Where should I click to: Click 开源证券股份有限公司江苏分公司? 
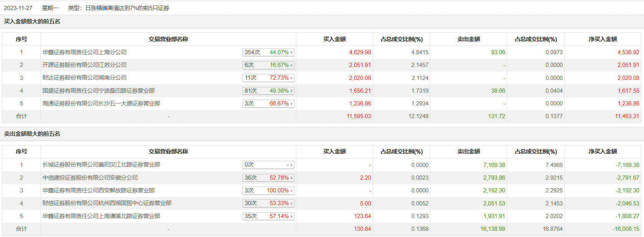(85, 65)
